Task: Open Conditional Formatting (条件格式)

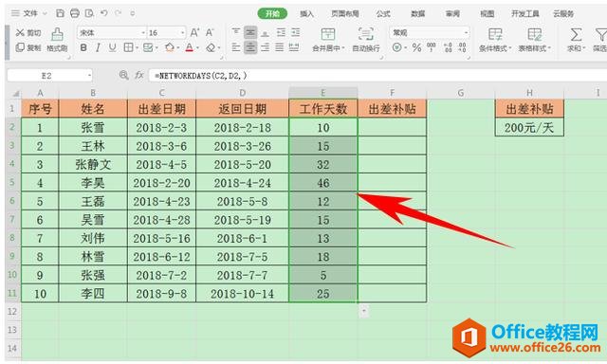Action: click(495, 40)
